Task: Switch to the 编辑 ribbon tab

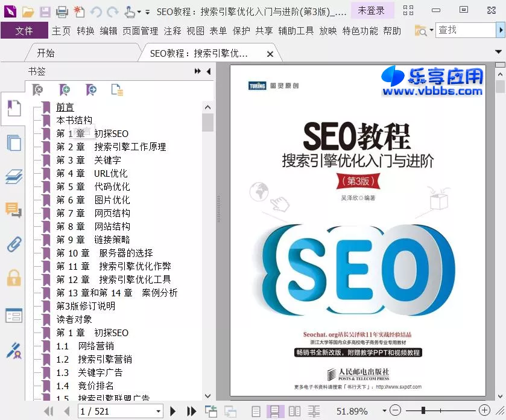Action: (x=109, y=31)
